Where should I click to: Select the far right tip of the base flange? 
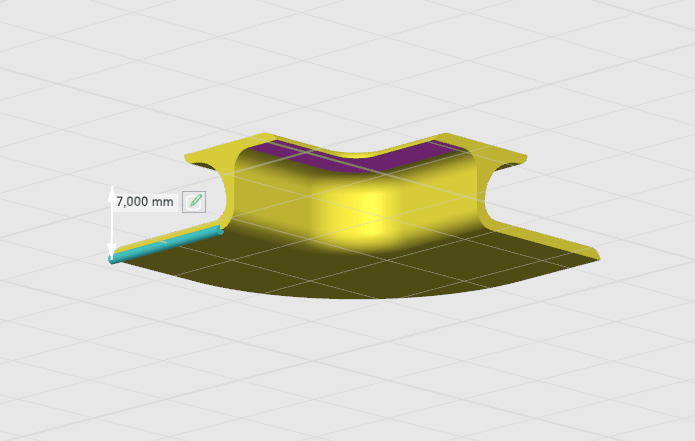pyautogui.click(x=597, y=256)
